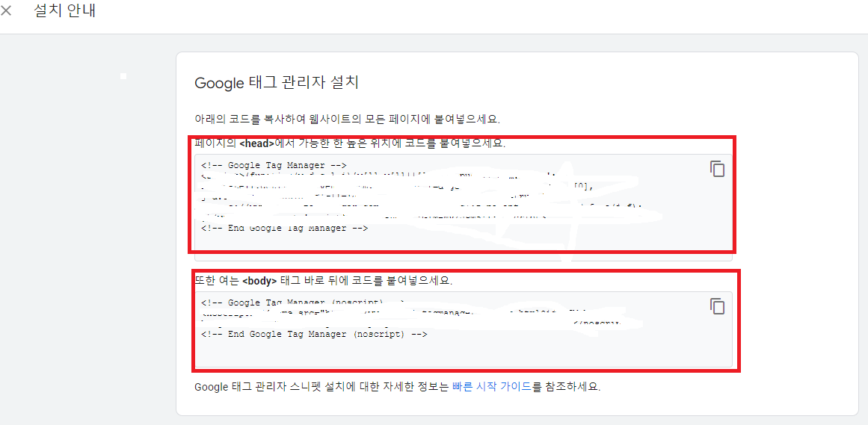Select text '아래의 코드를 복사하여 웹사이트의 모든 페이지에 붙여넣으세요.'
Screen dimensions: 868x425
tap(347, 119)
